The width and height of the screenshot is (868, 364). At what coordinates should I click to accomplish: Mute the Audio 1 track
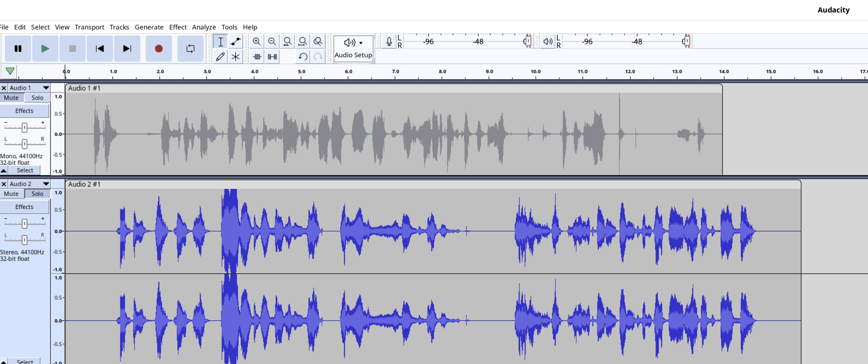coord(12,98)
